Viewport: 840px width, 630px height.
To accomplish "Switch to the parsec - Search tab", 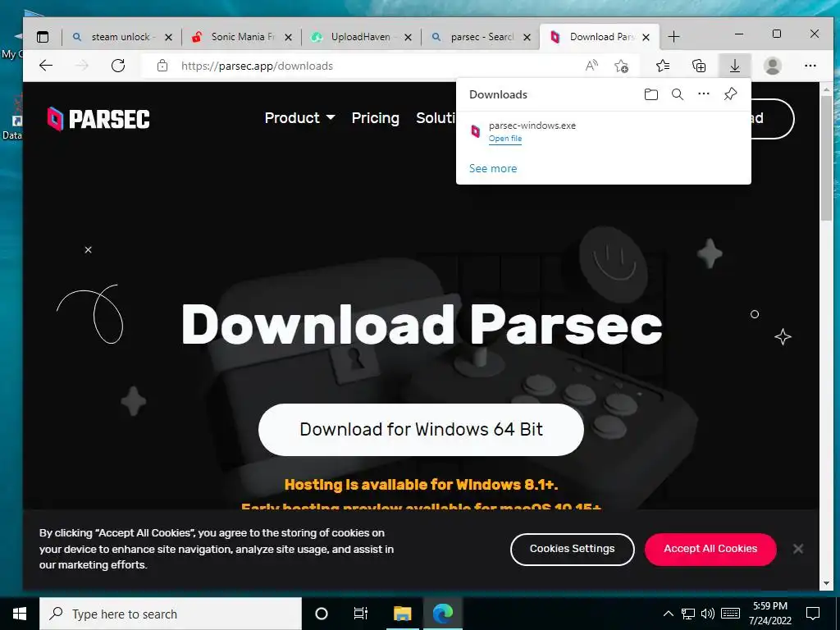I will [481, 37].
